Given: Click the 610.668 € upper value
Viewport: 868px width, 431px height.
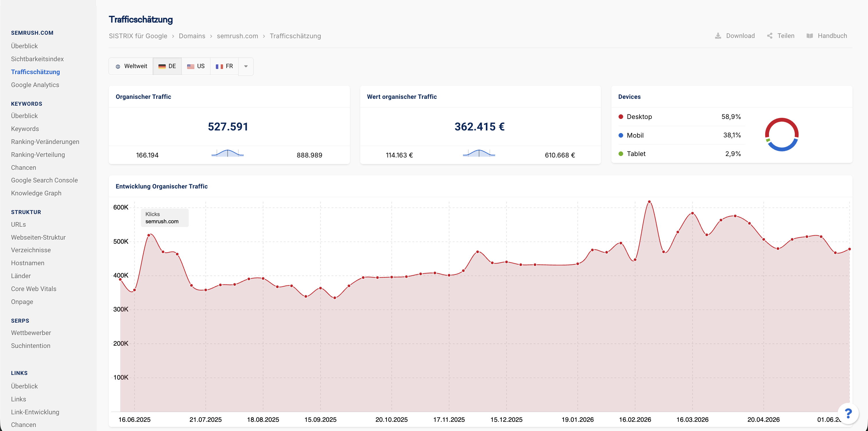Looking at the screenshot, I should click(560, 155).
